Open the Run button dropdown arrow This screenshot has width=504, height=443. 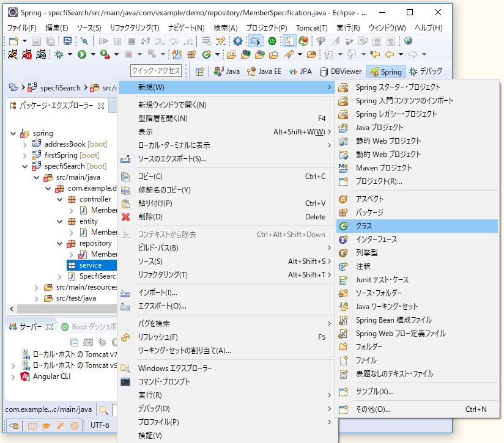(93, 54)
